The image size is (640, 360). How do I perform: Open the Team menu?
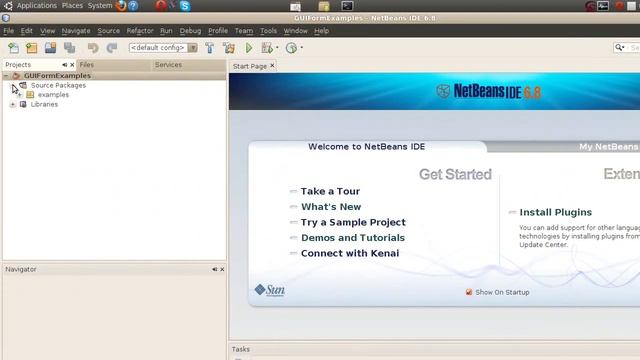[244, 31]
